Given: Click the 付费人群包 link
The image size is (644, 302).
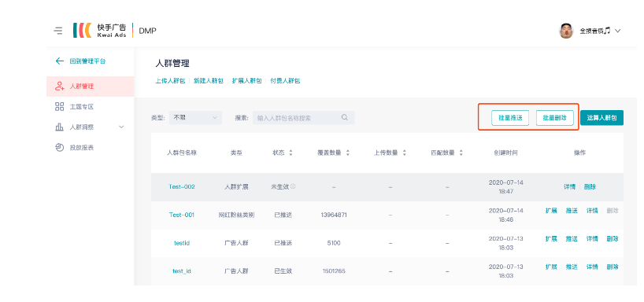Looking at the screenshot, I should pyautogui.click(x=285, y=81).
